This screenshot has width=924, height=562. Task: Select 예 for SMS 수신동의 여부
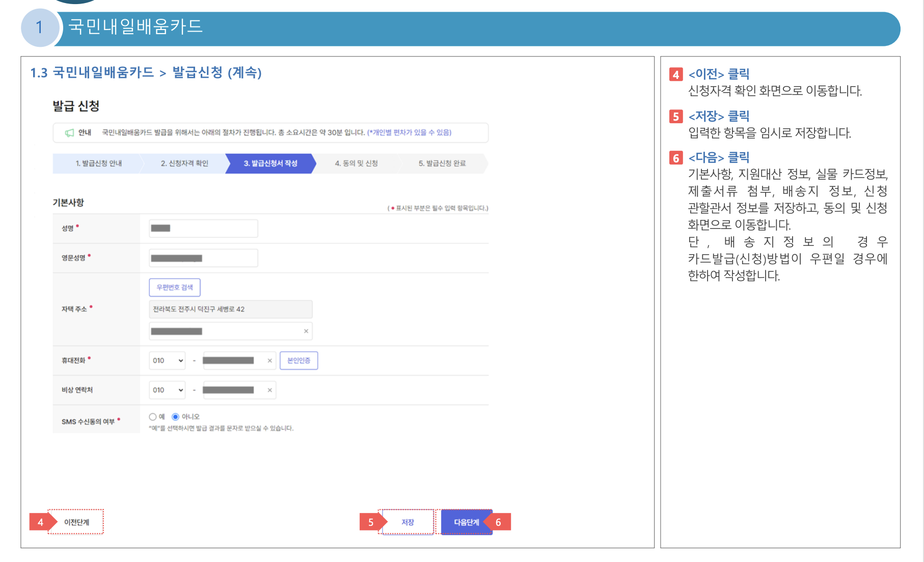point(152,416)
